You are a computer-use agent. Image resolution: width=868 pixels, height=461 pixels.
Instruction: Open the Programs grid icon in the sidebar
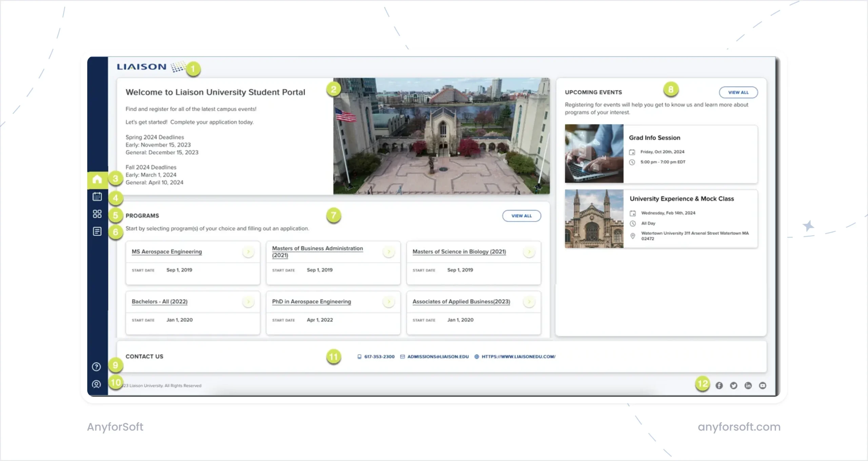(98, 214)
